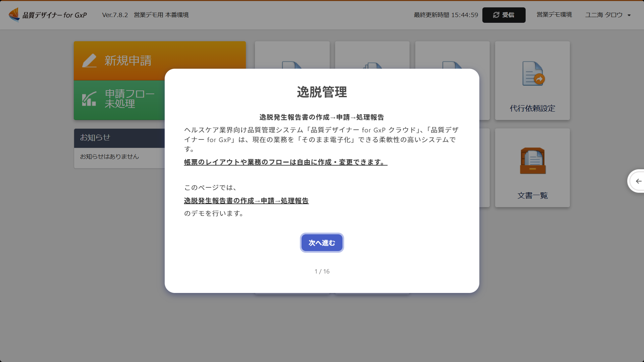644x362 pixels.
Task: Click the refresh arrows icon in 受信
Action: click(x=496, y=15)
